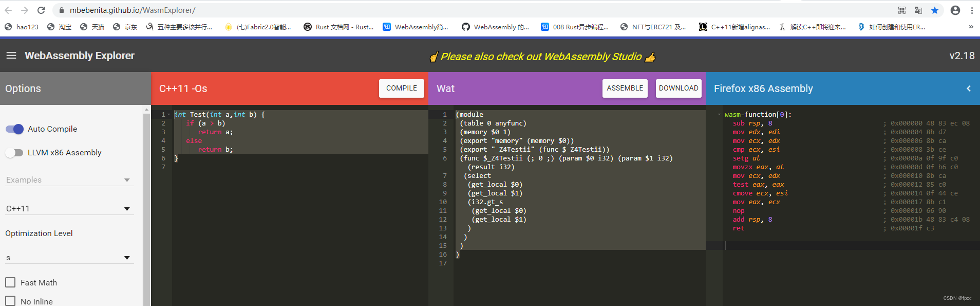The image size is (980, 306).
Task: Open the GitHub WebAssembly 的 bookmark
Action: coord(495,27)
